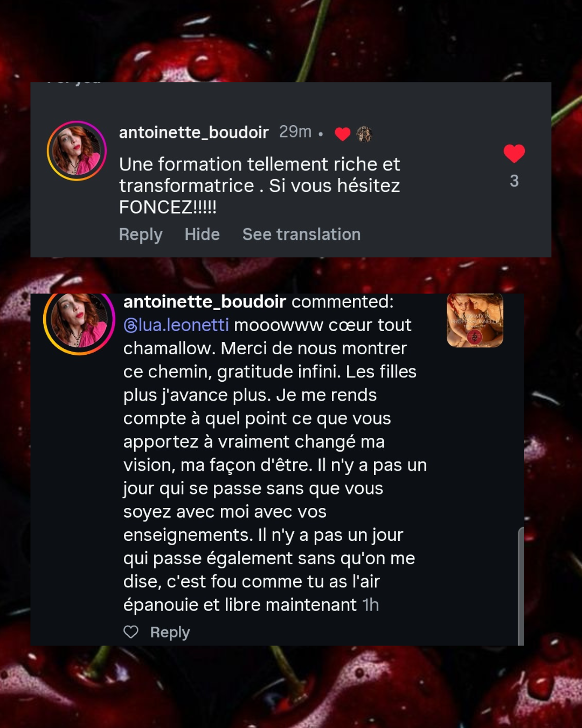Open the @lua.leonetti mention
The image size is (582, 728).
(x=176, y=325)
